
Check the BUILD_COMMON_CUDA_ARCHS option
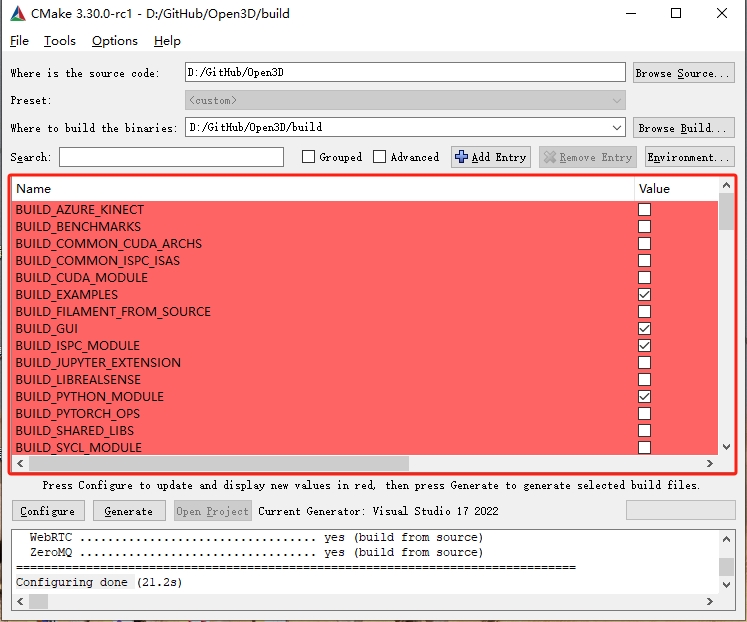point(644,243)
